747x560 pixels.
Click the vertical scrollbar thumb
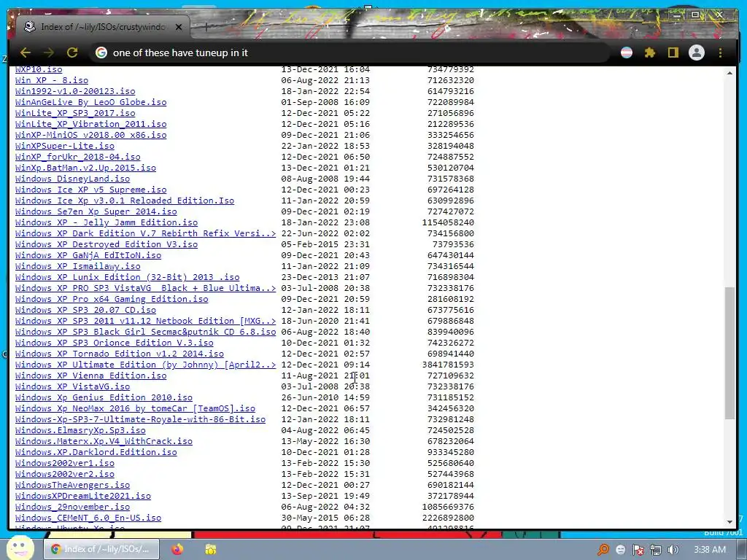(x=729, y=353)
